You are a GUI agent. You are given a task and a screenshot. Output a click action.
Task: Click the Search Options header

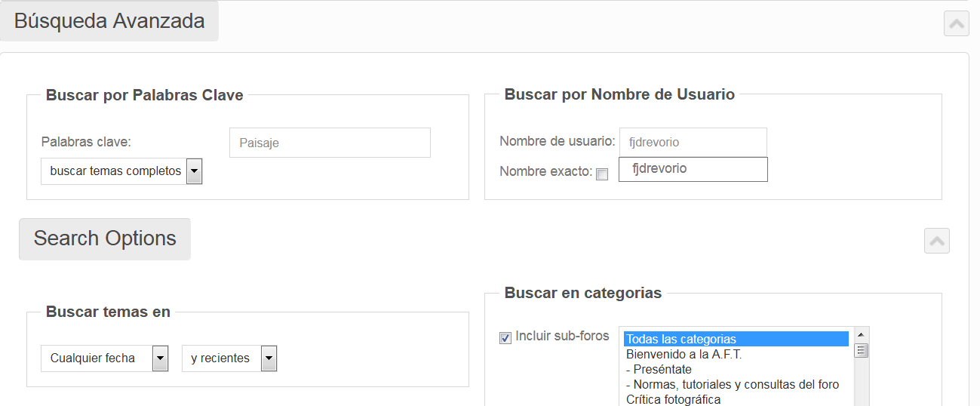pyautogui.click(x=105, y=238)
